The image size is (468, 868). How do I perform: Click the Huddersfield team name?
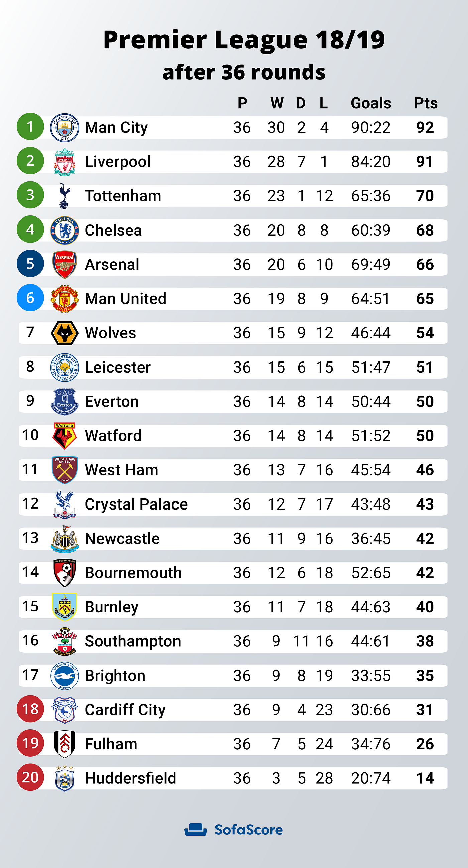pos(130,778)
